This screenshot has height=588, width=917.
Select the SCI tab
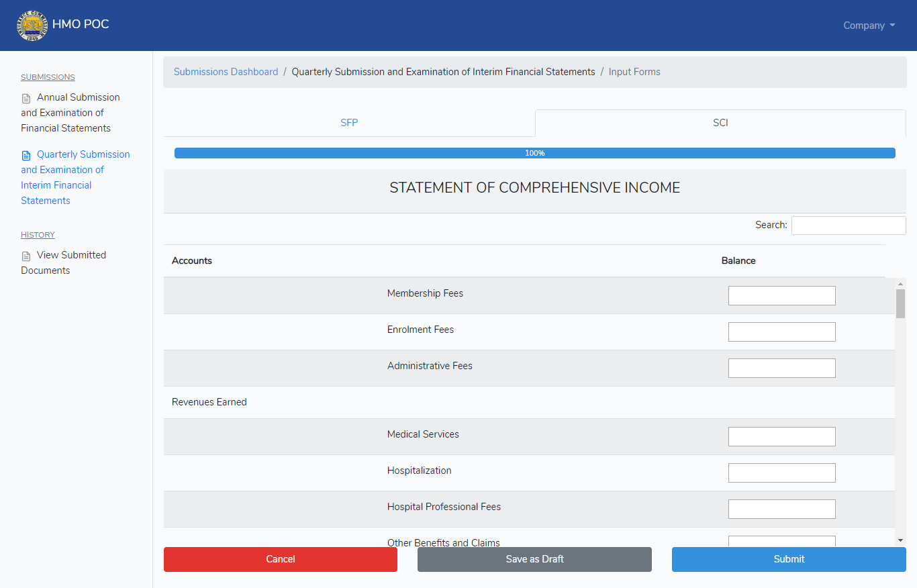coord(720,123)
